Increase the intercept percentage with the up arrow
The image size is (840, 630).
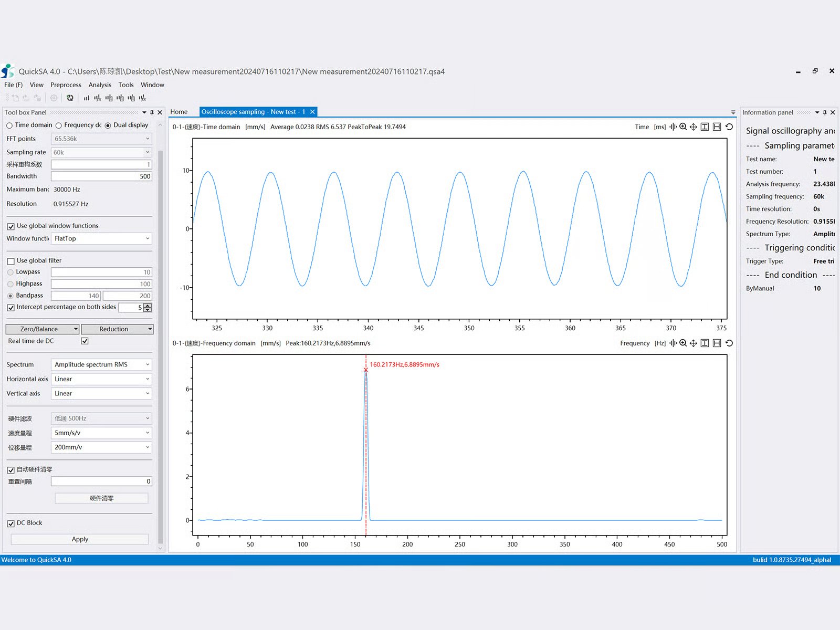tap(148, 305)
